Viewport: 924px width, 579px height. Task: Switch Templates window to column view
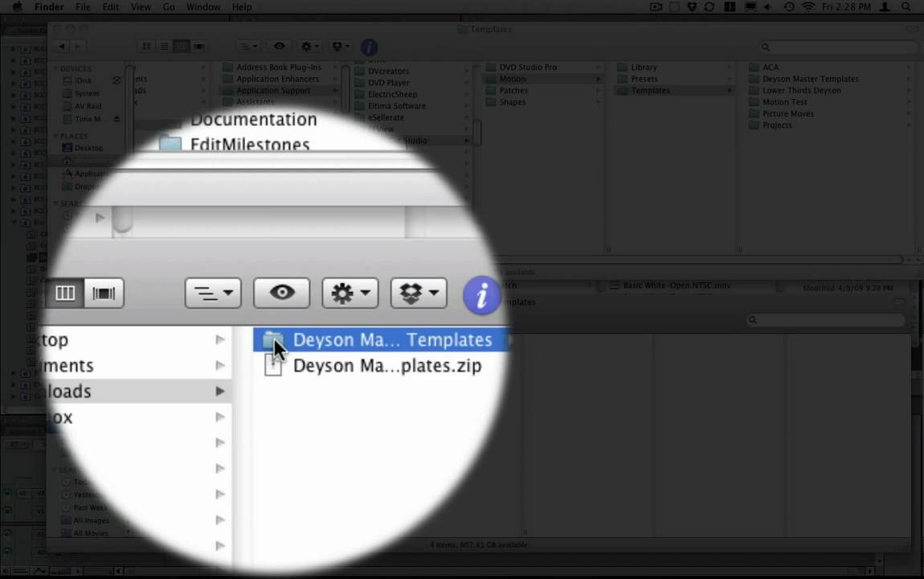[x=181, y=47]
